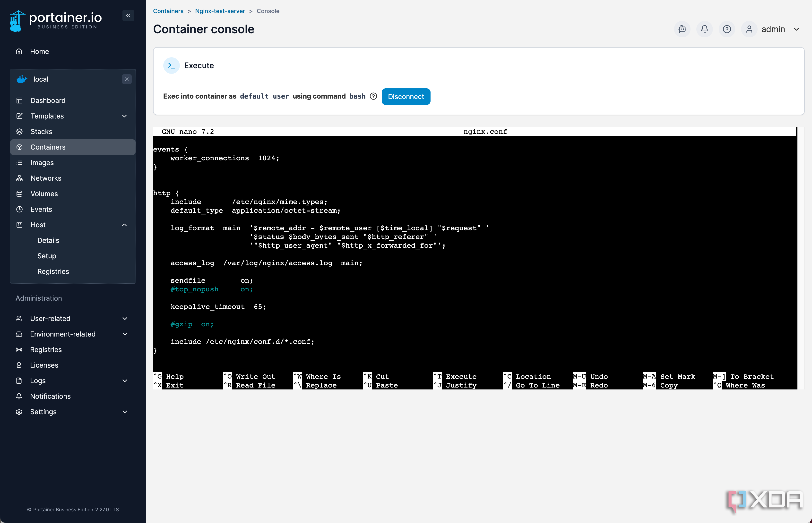Screen dimensions: 812x523
Task: Click the Execute terminal icon
Action: [x=171, y=66]
